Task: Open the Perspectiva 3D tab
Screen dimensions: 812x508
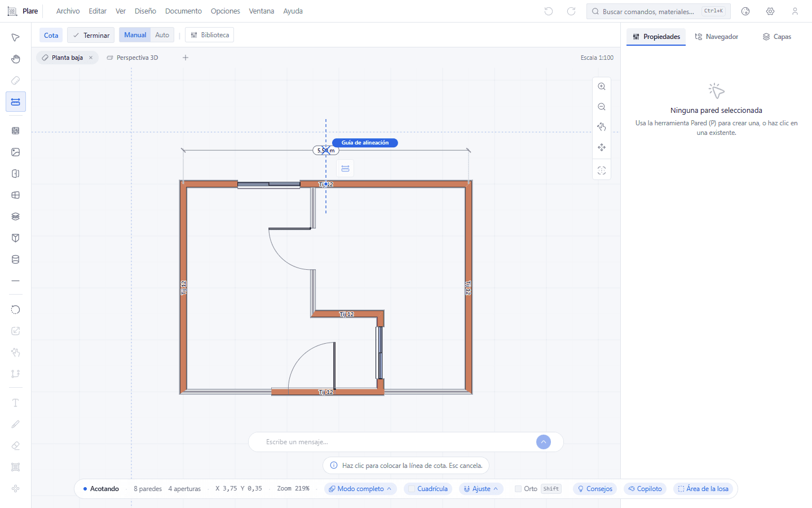Action: click(x=133, y=58)
